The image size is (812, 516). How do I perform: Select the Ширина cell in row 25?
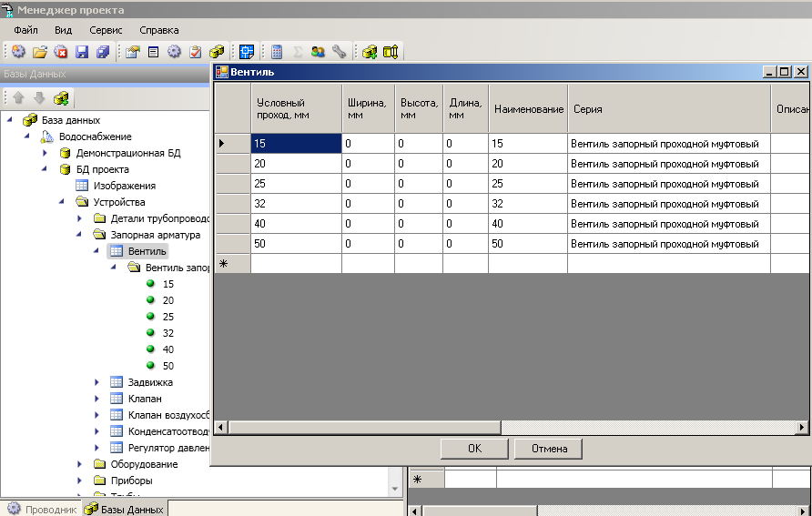[368, 184]
